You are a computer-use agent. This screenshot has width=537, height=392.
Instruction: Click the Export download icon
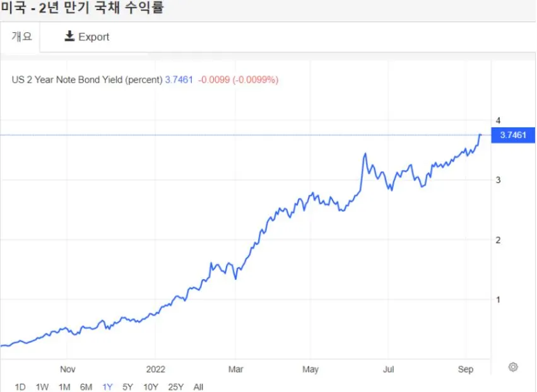69,37
